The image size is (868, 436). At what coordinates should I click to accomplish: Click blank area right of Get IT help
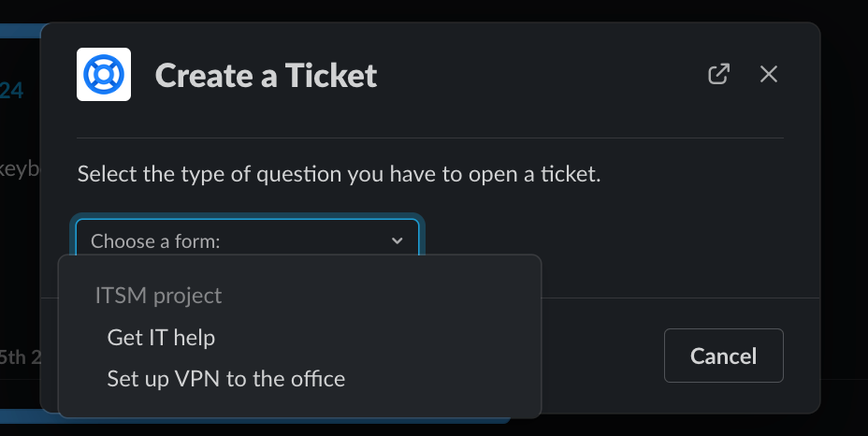click(374, 338)
